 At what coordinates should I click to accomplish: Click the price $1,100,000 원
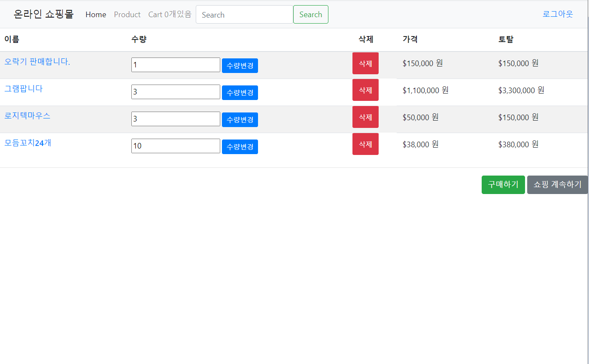pos(425,90)
